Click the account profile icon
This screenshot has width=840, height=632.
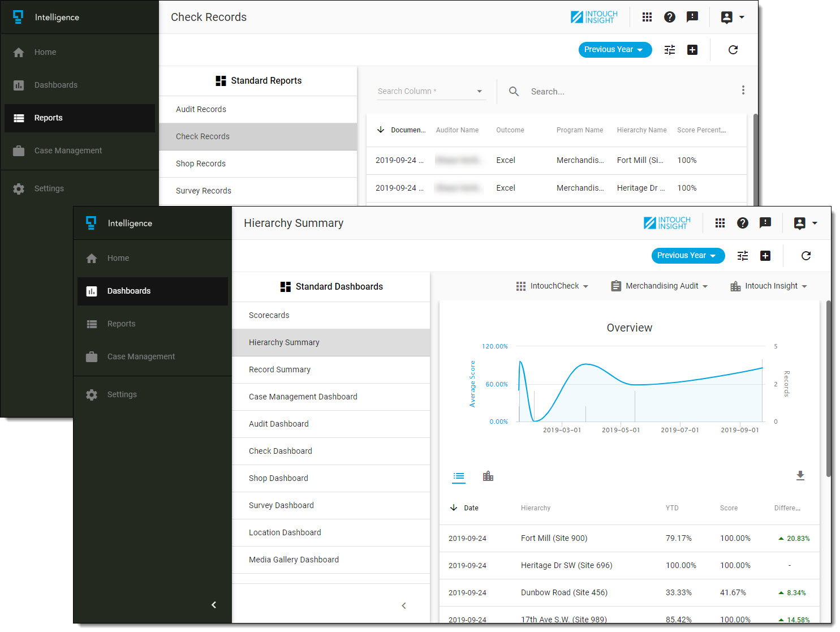click(x=800, y=223)
